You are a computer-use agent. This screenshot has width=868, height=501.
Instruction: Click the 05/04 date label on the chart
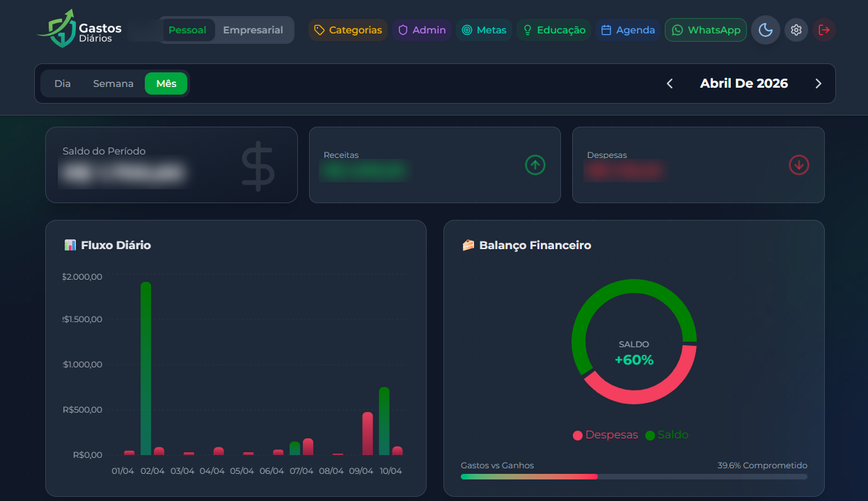[x=242, y=471]
